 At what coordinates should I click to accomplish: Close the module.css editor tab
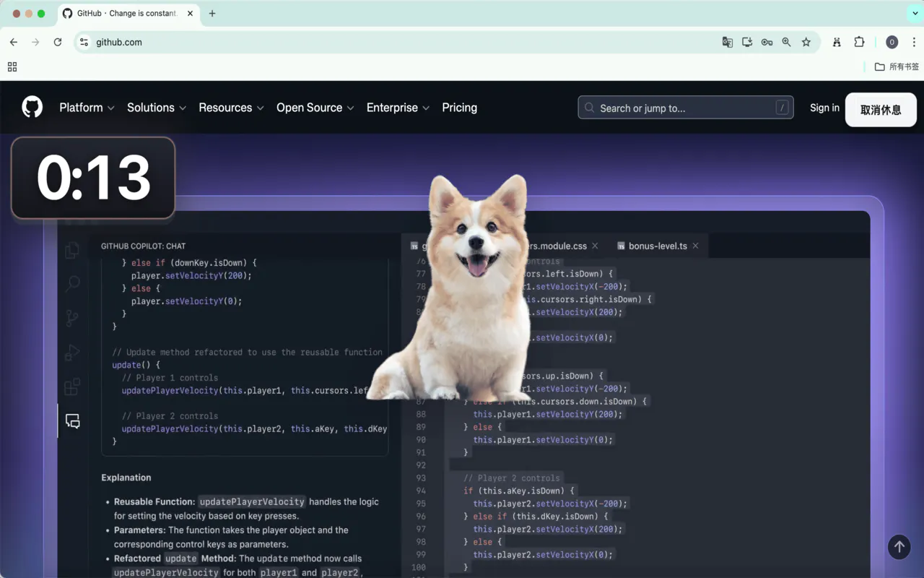[x=595, y=246]
